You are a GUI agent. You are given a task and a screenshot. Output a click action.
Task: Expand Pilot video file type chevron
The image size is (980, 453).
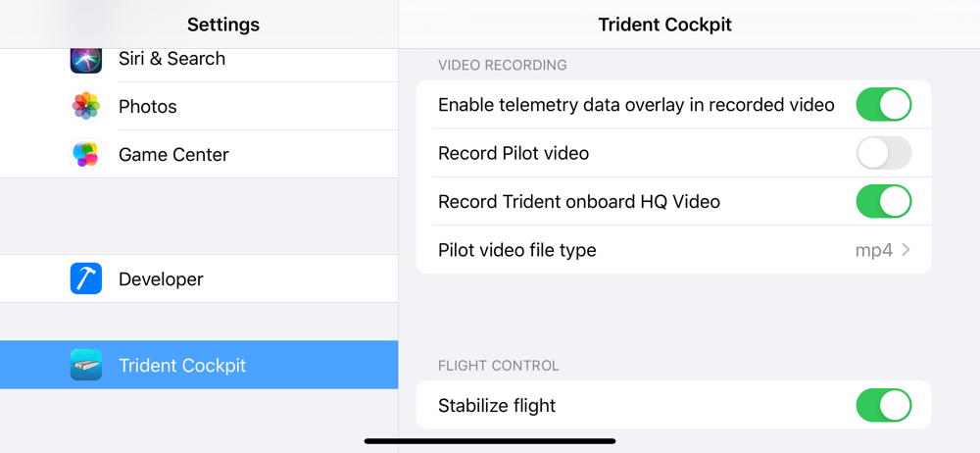(906, 250)
